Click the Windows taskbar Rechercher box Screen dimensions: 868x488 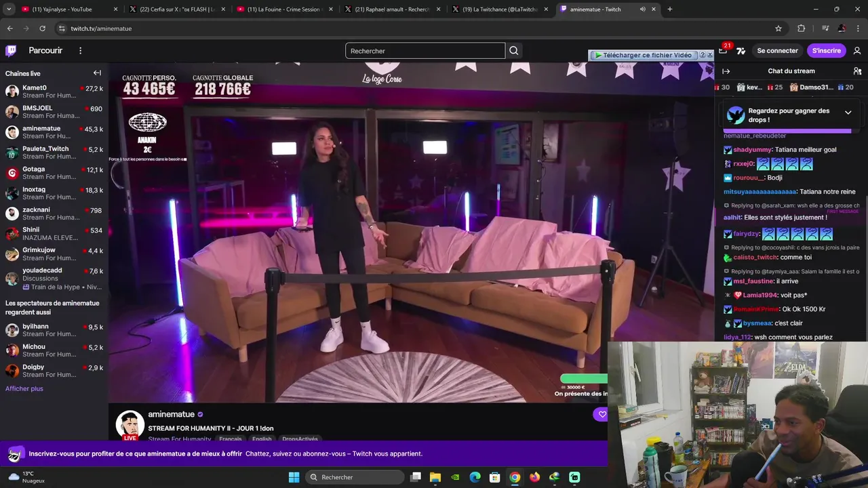(354, 477)
